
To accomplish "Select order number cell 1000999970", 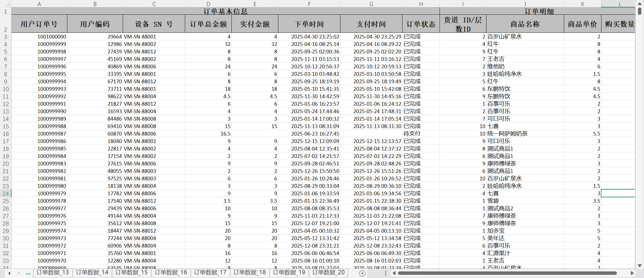I will (39, 260).
